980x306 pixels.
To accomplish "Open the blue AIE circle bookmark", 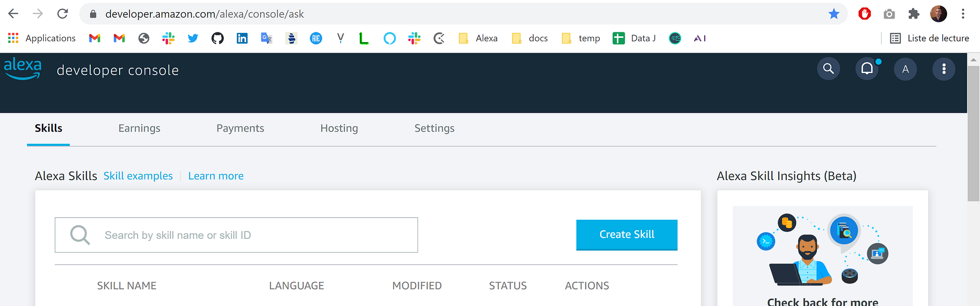I will coord(316,38).
